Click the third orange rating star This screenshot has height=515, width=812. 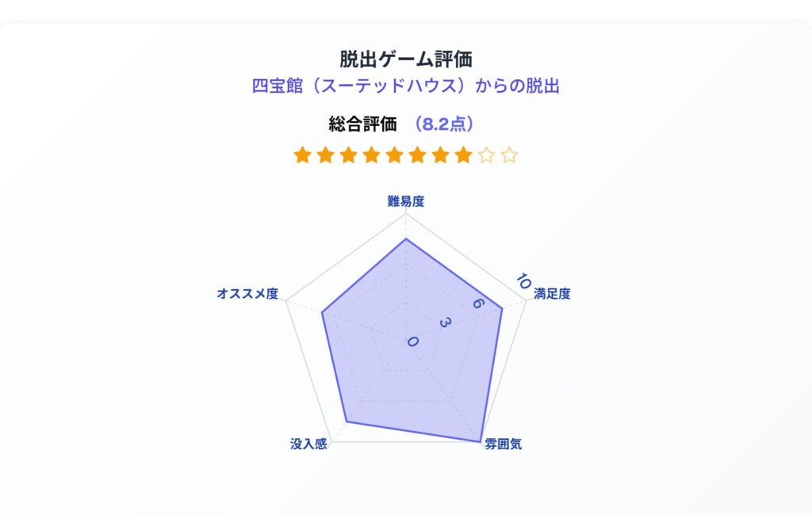click(349, 154)
